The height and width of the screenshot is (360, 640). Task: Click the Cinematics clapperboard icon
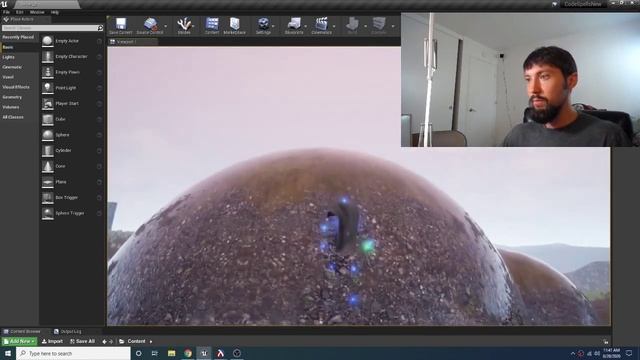[322, 24]
